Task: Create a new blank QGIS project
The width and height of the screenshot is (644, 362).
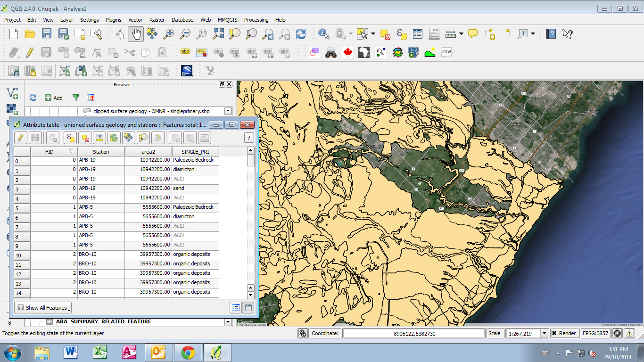Action: [x=14, y=34]
